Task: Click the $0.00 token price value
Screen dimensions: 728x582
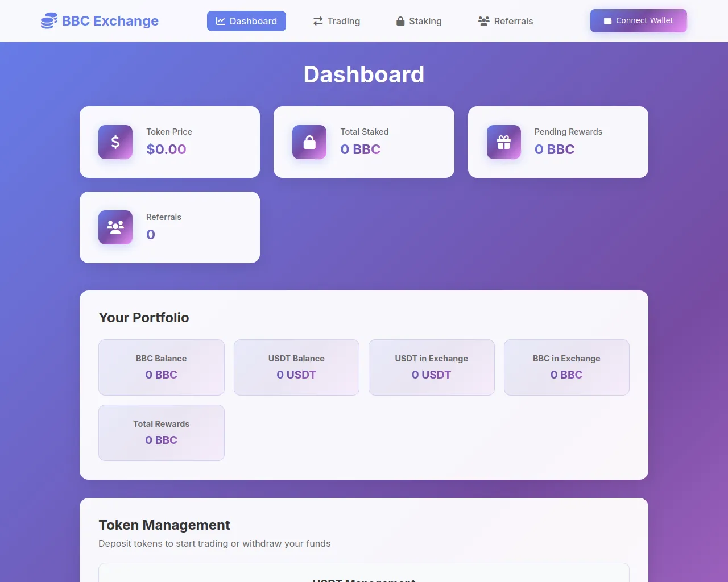Action: tap(166, 149)
